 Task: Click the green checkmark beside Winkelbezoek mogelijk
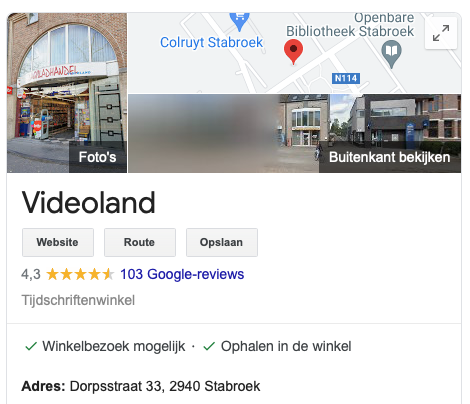(x=31, y=346)
